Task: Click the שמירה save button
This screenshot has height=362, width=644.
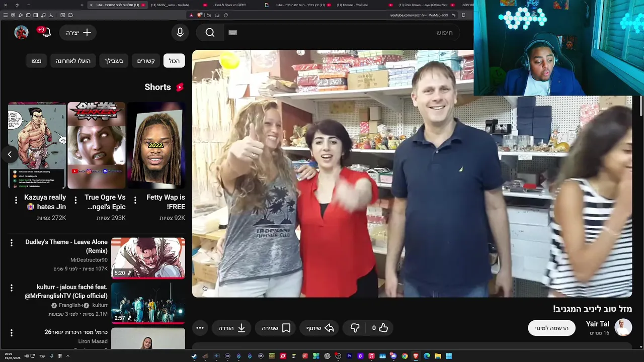Action: point(276,328)
